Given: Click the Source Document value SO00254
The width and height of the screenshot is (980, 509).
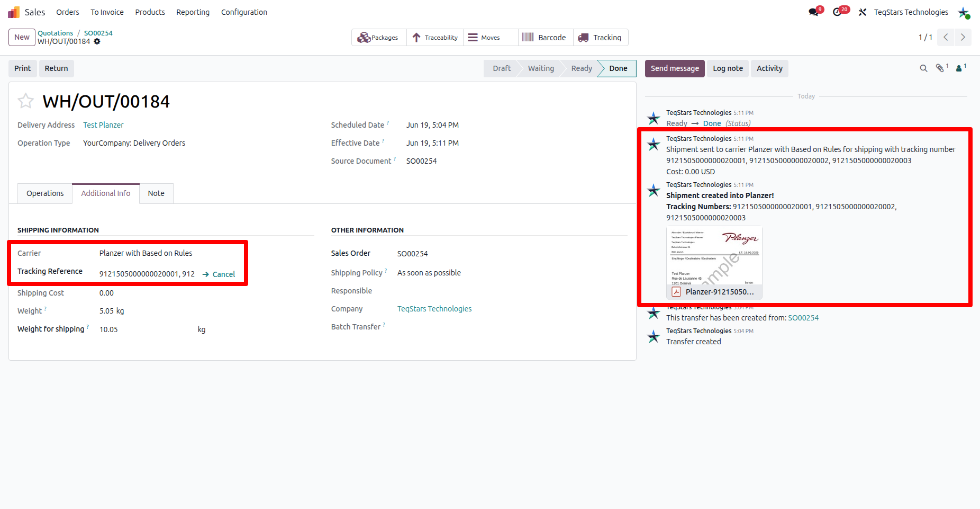Looking at the screenshot, I should [421, 161].
